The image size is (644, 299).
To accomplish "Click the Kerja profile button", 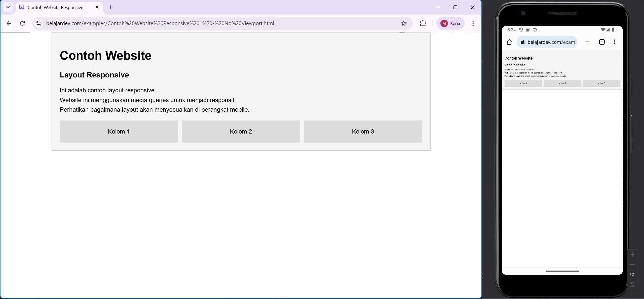I will [450, 23].
